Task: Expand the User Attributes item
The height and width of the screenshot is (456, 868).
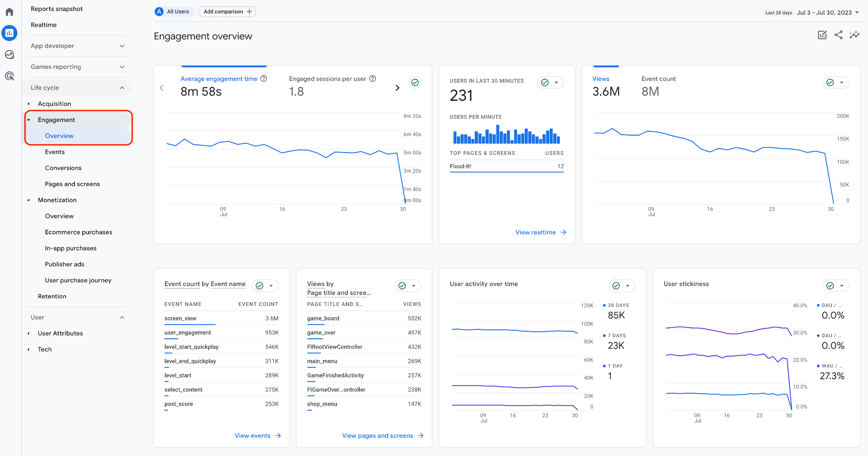Action: pos(29,334)
